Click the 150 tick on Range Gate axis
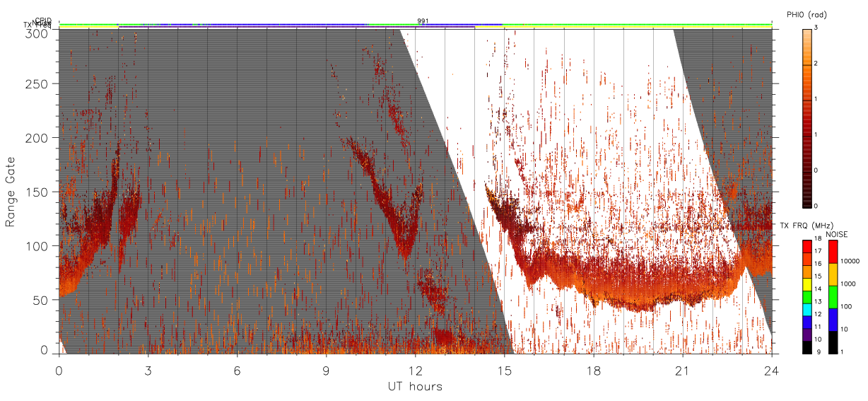868x401 pixels. (37, 192)
